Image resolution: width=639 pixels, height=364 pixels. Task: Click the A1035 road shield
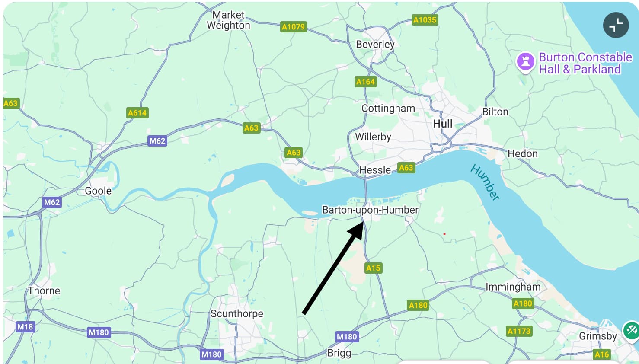point(425,20)
